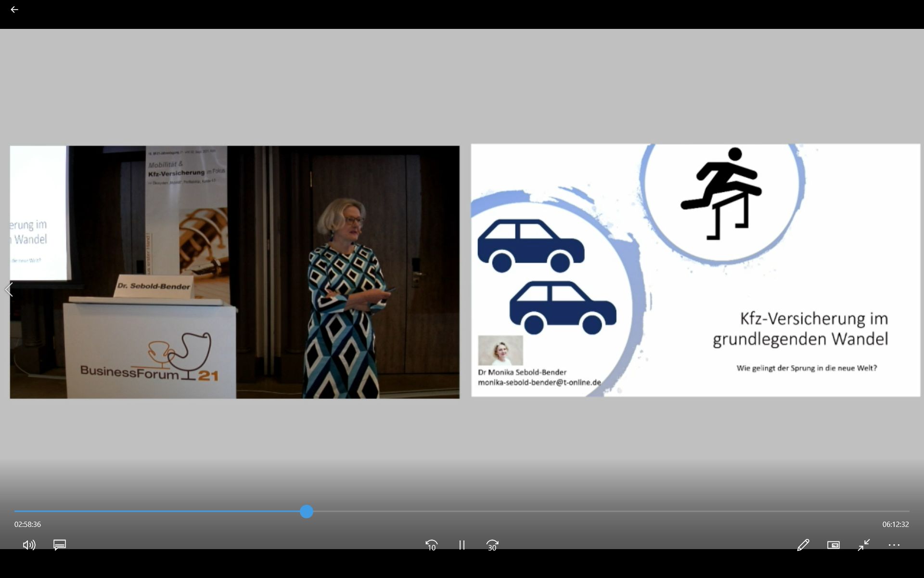Go back using the top-left arrow
The width and height of the screenshot is (924, 578).
[x=14, y=10]
